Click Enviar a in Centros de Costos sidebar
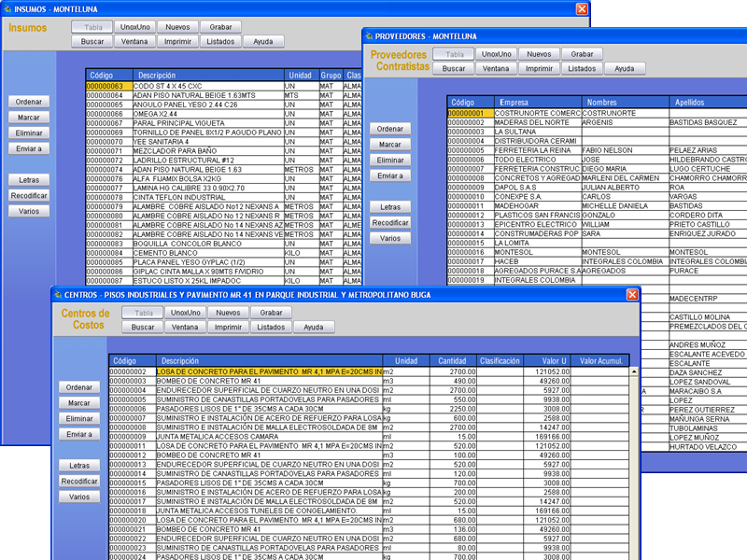The image size is (747, 560). click(79, 434)
